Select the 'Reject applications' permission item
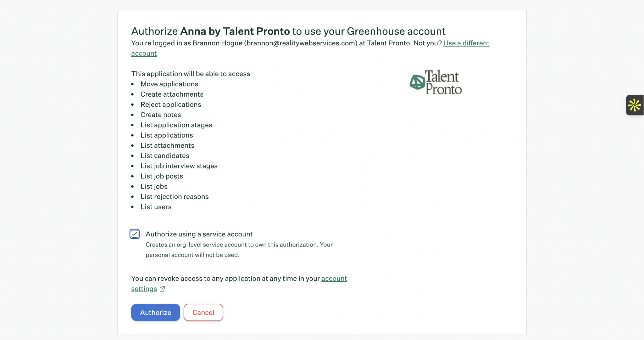The width and height of the screenshot is (644, 340). [171, 105]
